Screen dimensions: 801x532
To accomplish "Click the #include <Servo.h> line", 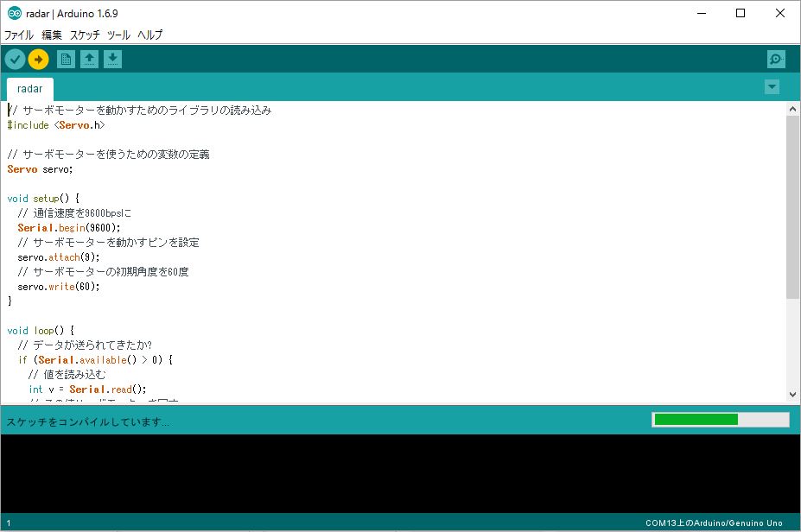I will coord(56,125).
